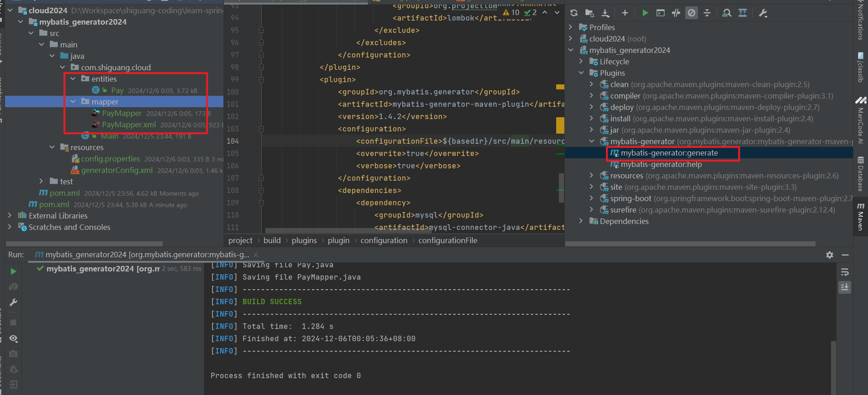This screenshot has width=868, height=395.
Task: Click Show Dependencies diagram icon
Action: pyautogui.click(x=743, y=13)
